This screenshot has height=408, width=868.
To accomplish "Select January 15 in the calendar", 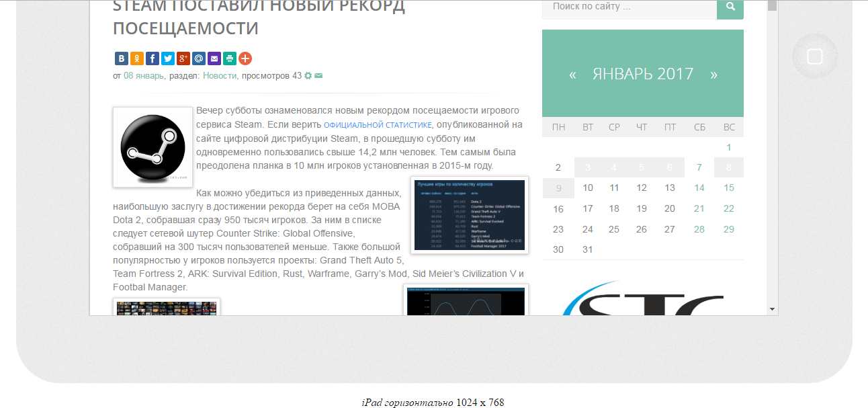I will tap(729, 188).
